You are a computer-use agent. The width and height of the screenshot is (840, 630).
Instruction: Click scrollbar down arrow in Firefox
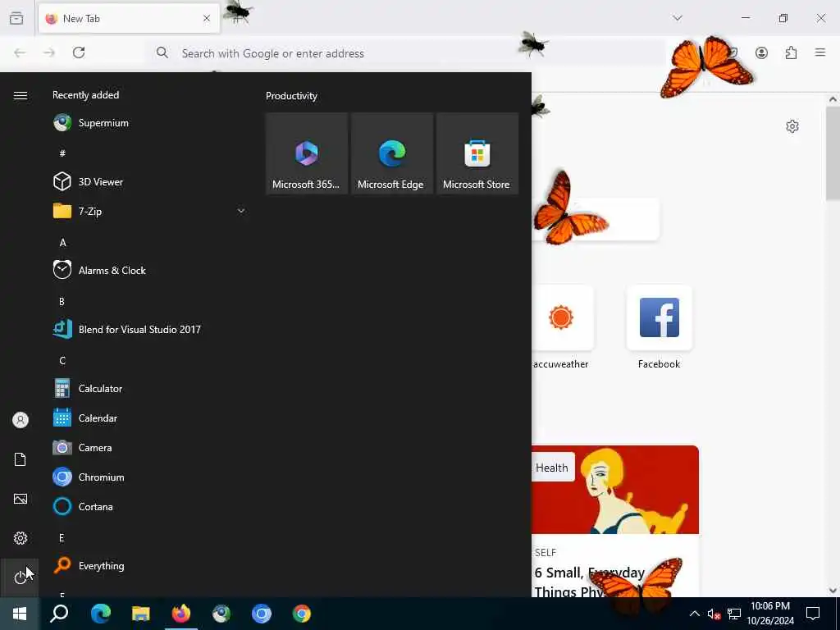tap(833, 591)
